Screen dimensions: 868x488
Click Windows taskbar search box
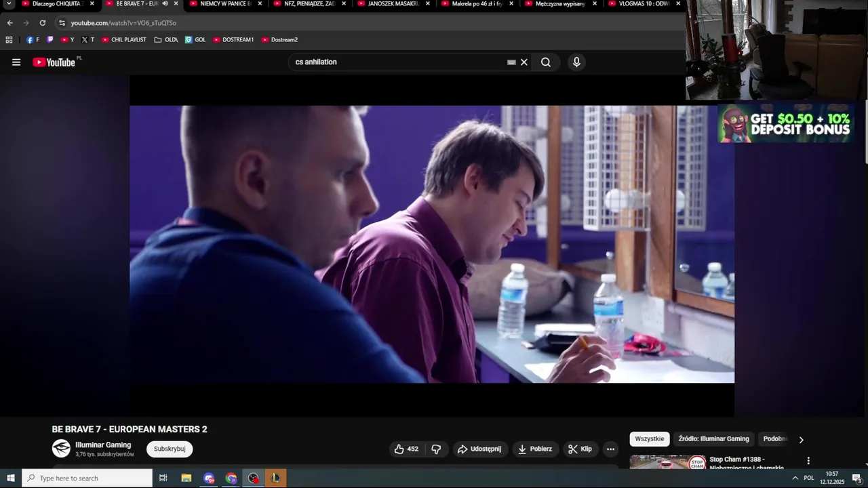click(87, 478)
